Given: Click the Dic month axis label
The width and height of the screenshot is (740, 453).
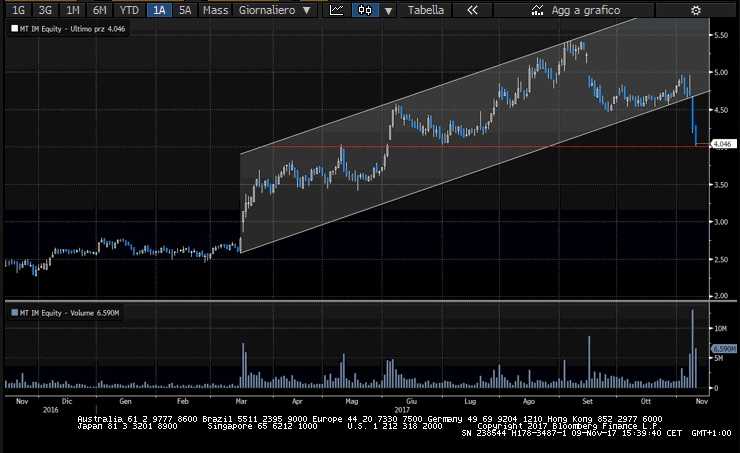Looking at the screenshot, I should (67, 401).
